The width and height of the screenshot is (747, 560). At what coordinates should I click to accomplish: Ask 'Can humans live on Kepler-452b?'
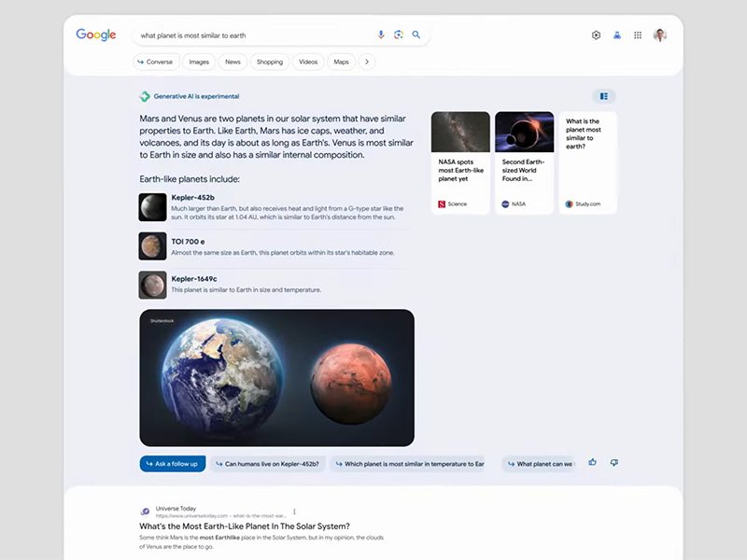tap(268, 464)
